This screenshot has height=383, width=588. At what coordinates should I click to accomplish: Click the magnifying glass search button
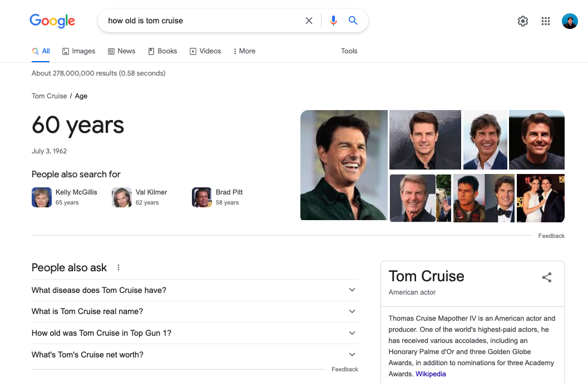tap(353, 20)
